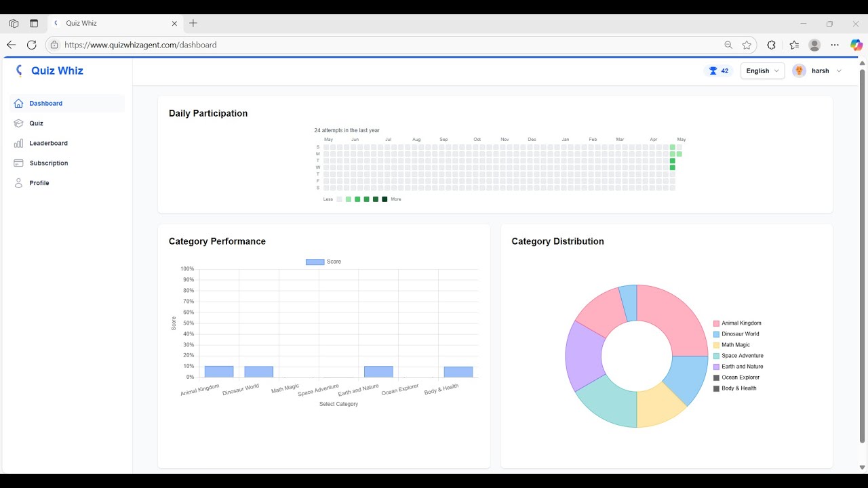Image resolution: width=868 pixels, height=488 pixels.
Task: Open the Quiz sidebar item
Action: [68, 123]
